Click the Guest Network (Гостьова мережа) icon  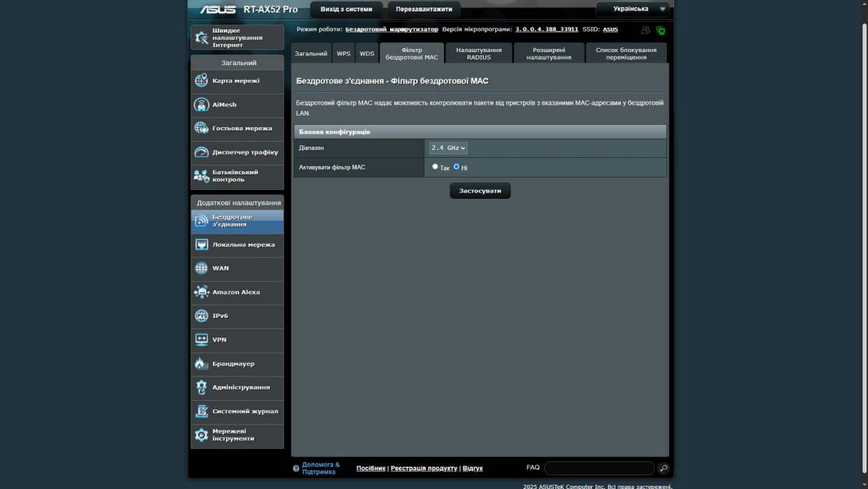201,128
